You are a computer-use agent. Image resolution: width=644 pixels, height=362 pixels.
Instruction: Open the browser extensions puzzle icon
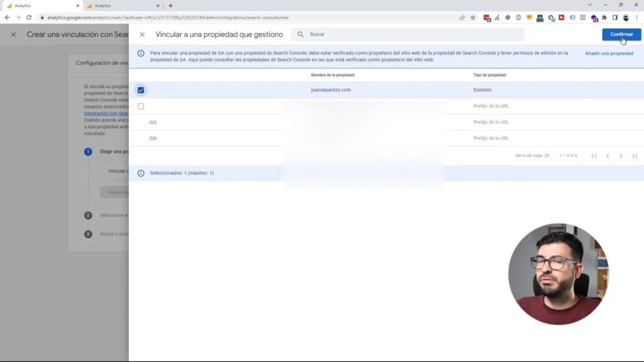[x=604, y=18]
